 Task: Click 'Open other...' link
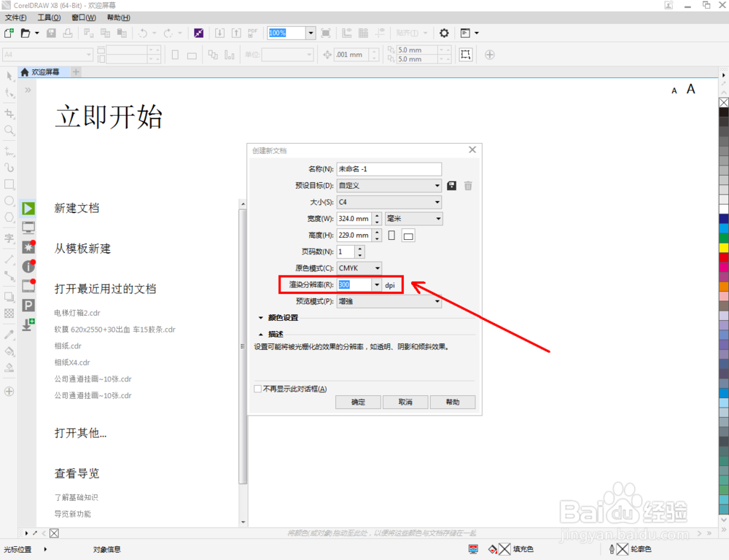(x=80, y=433)
